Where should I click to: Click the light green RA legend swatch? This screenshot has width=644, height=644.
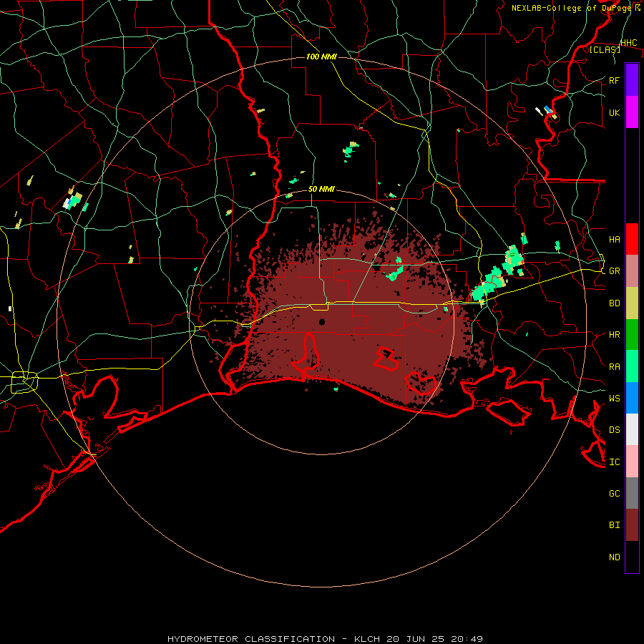click(x=632, y=366)
